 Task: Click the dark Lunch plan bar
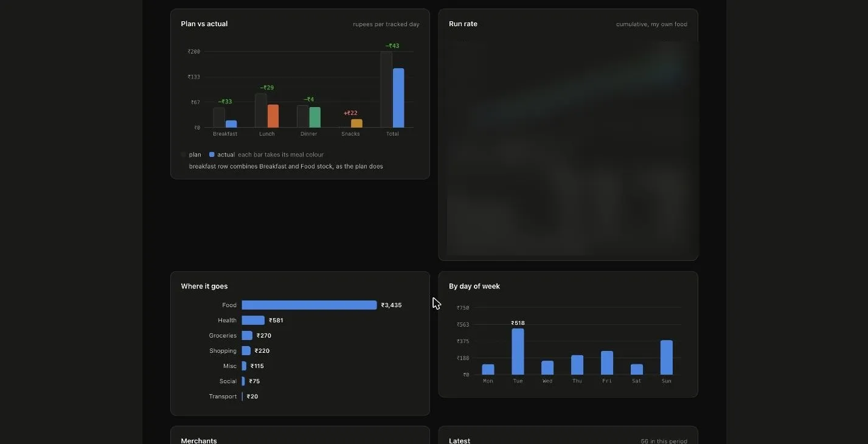coord(261,111)
